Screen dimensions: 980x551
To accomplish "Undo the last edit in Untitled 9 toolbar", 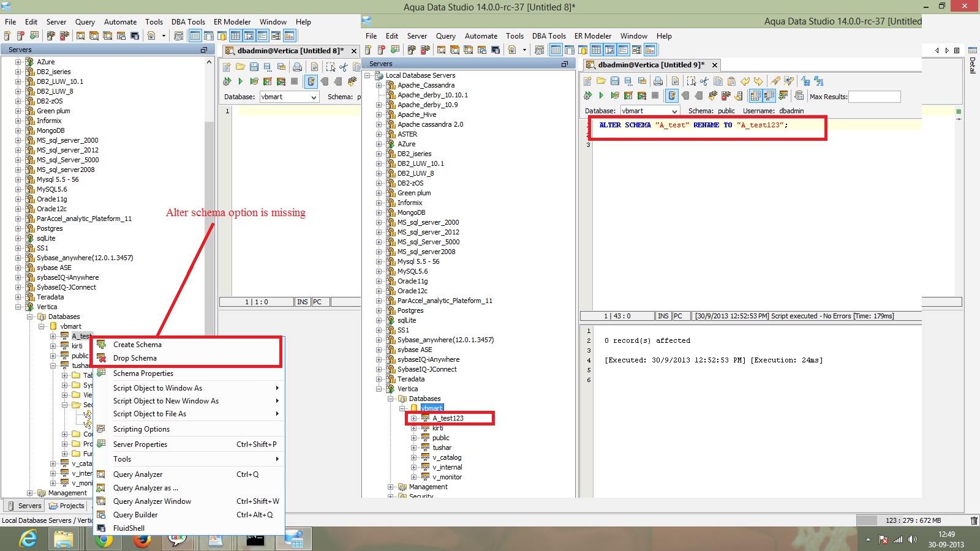I will pyautogui.click(x=745, y=81).
